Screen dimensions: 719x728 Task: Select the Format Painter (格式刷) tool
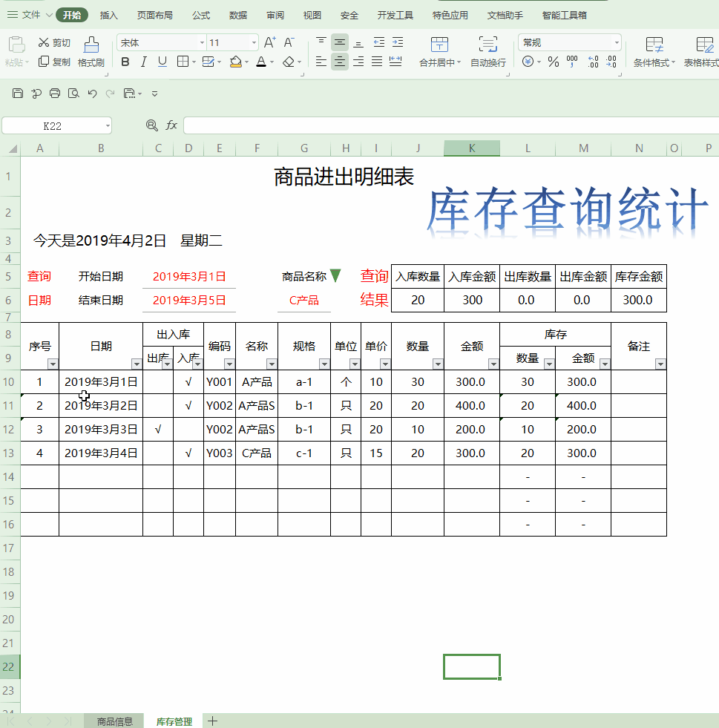click(91, 51)
